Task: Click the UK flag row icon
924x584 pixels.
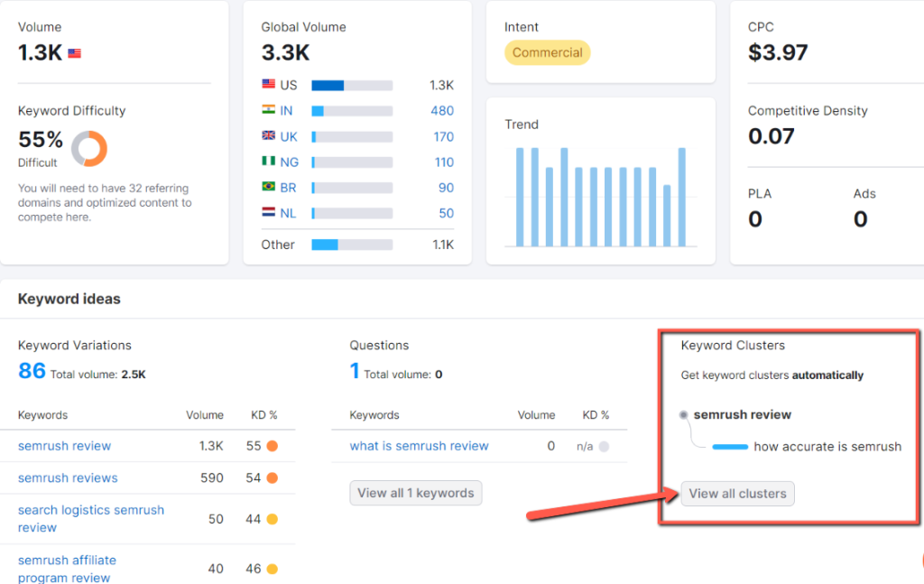Action: [x=267, y=136]
